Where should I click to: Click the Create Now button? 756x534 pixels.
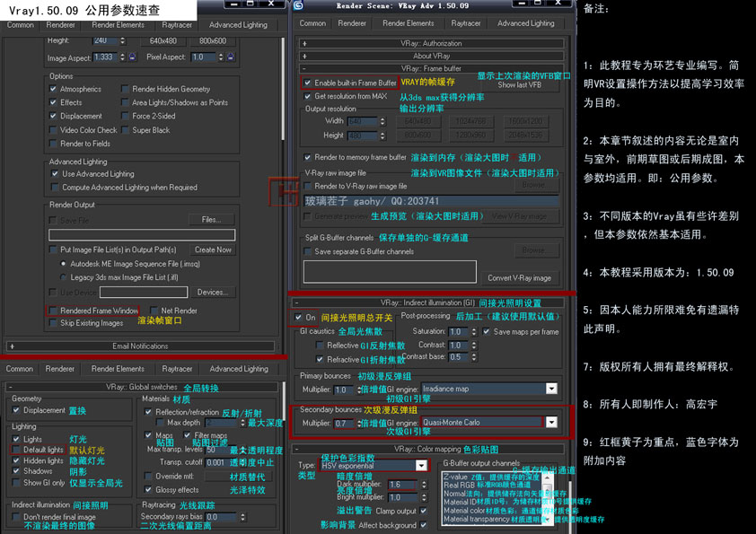(213, 249)
